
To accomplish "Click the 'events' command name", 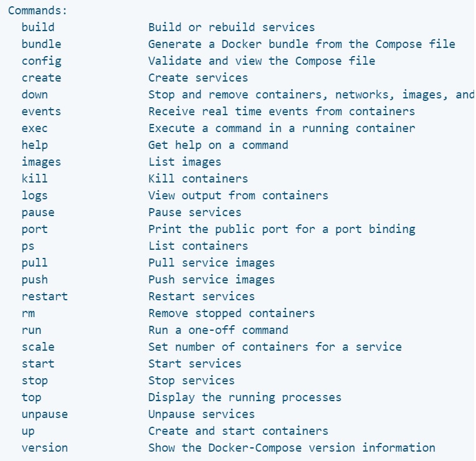I will click(41, 112).
